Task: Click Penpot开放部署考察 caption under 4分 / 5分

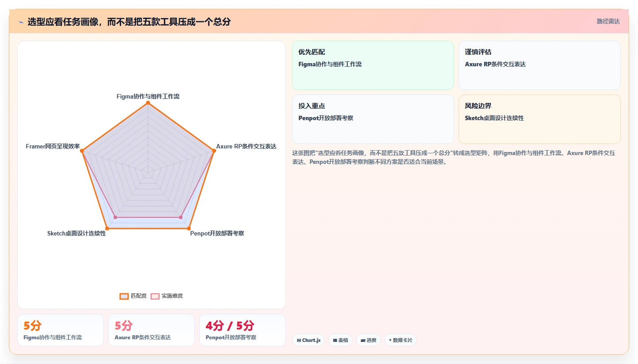Action: point(231,337)
